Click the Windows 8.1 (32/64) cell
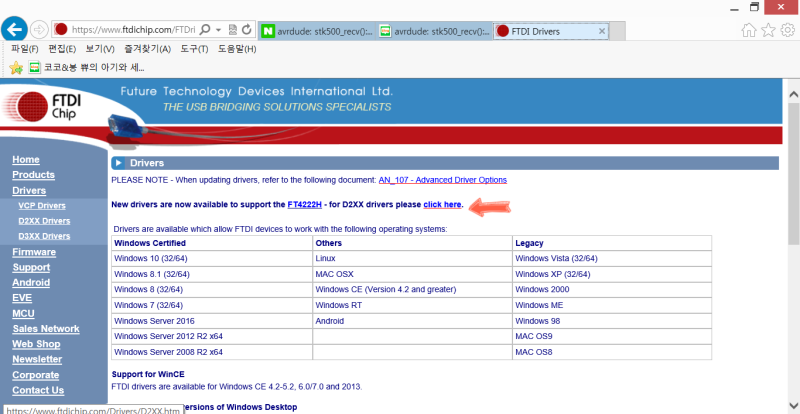 point(212,274)
